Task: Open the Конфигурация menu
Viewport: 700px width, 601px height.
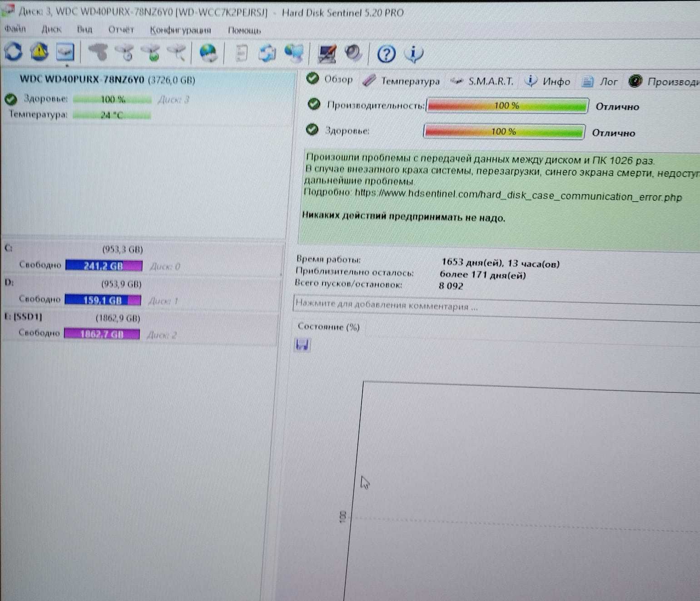Action: coord(180,30)
